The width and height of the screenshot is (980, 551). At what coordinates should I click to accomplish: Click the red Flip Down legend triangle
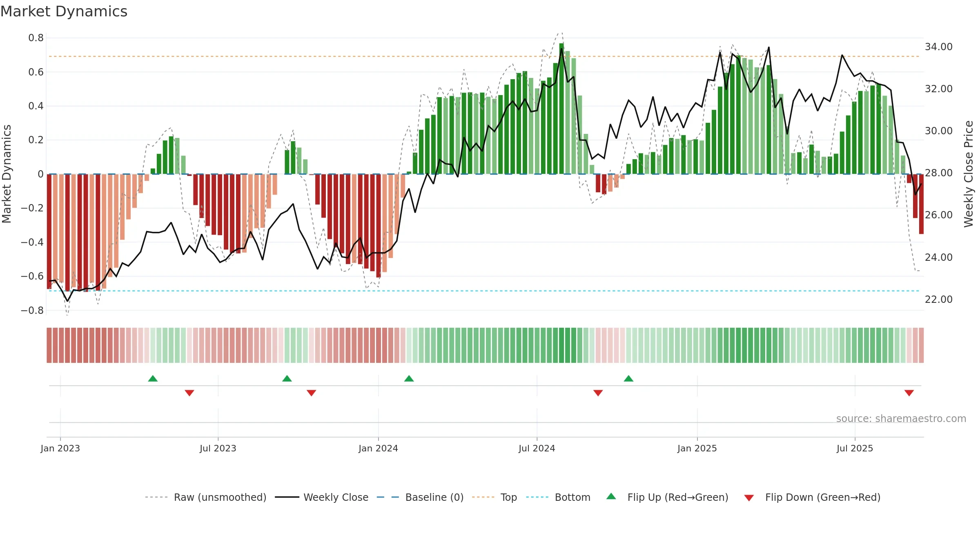pyautogui.click(x=749, y=498)
